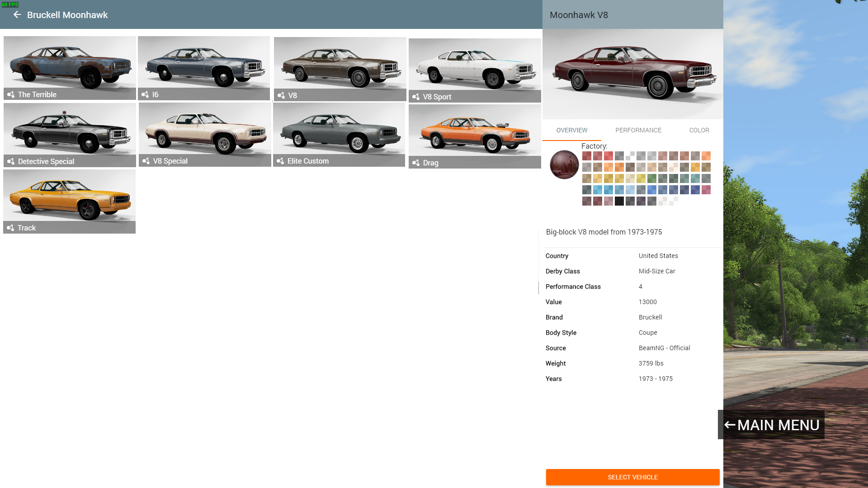The width and height of the screenshot is (868, 488).
Task: Pick the green factory color swatch
Action: pos(652,178)
